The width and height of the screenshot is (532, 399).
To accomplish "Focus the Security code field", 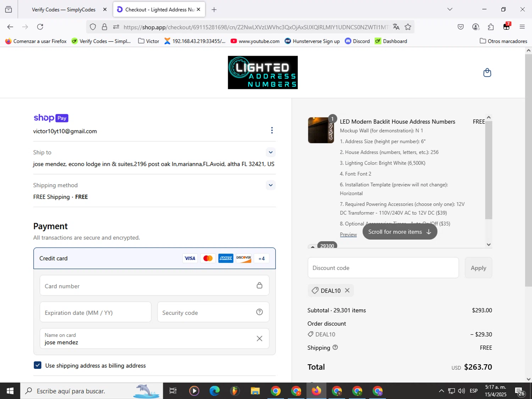I will click(x=213, y=312).
